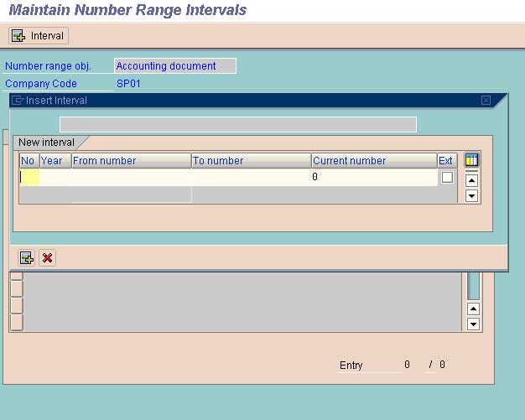The image size is (525, 420).
Task: Click the From number column header
Action: pos(131,161)
